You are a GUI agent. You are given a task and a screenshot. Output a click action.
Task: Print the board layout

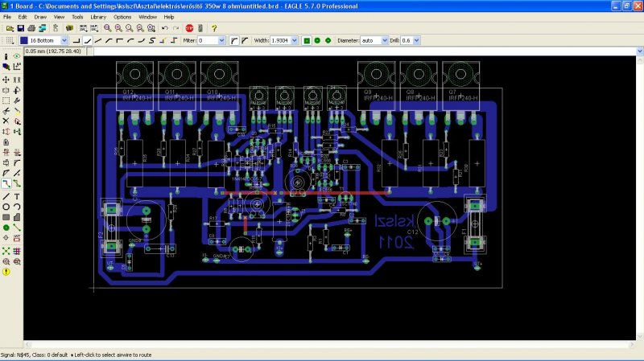tap(31, 28)
